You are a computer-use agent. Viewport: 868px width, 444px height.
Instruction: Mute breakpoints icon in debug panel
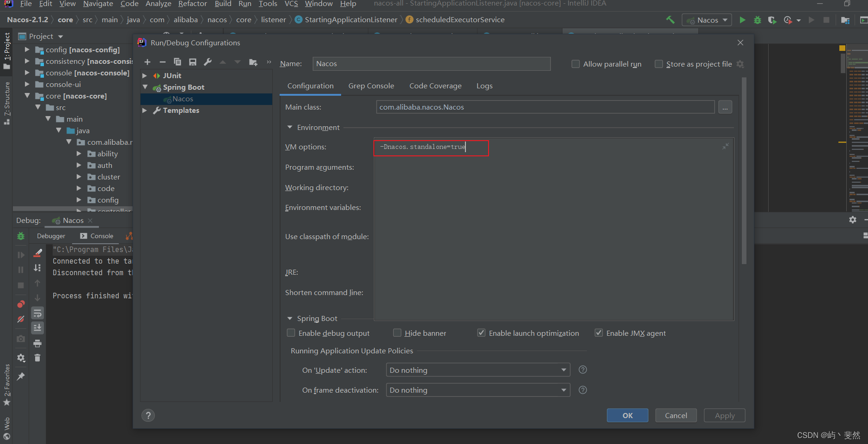point(21,319)
